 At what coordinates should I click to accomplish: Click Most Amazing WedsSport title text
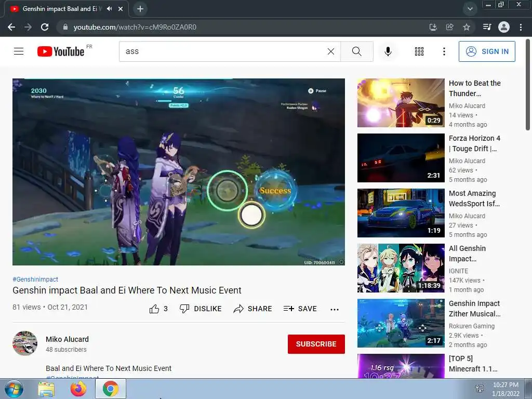click(x=474, y=198)
